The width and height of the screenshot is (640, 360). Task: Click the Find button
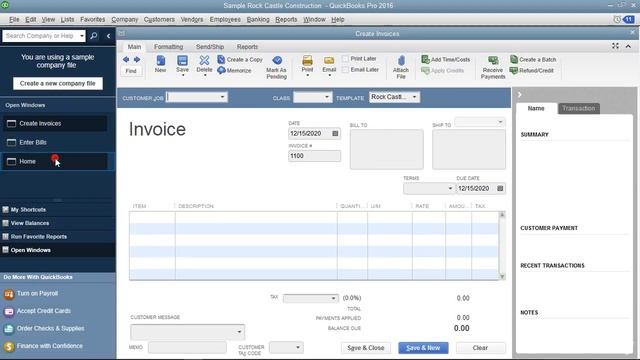(131, 71)
